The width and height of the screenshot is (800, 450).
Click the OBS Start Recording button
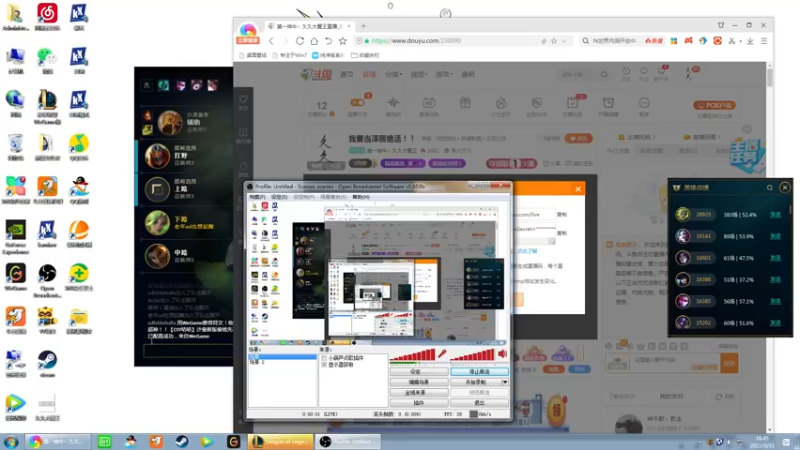[476, 382]
